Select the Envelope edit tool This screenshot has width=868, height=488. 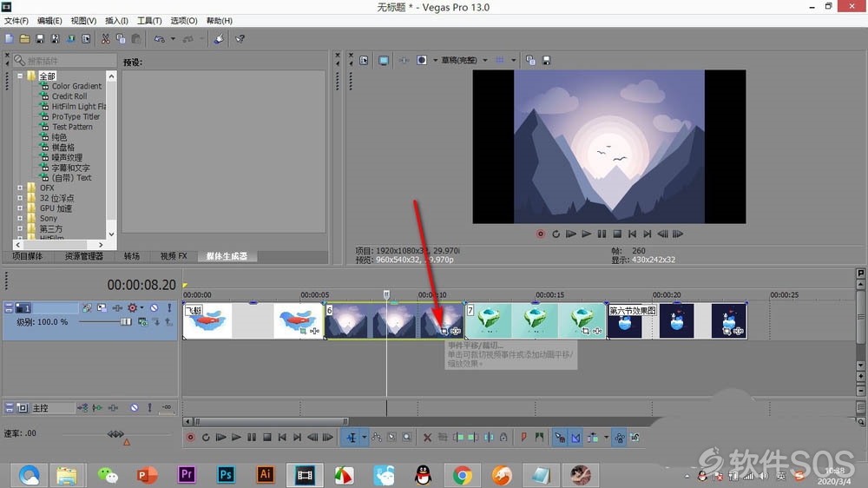(x=377, y=438)
